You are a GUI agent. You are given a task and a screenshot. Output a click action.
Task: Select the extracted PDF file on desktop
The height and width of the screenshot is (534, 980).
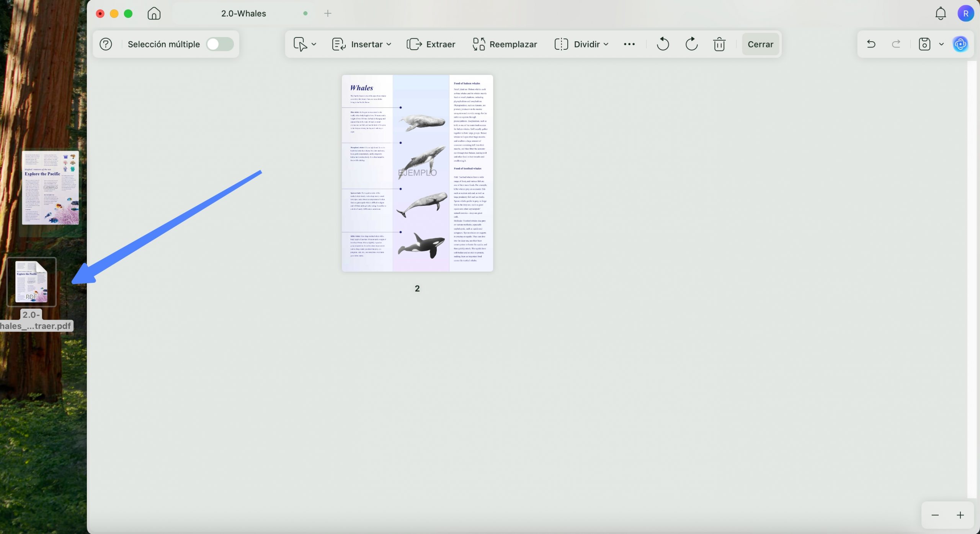click(31, 282)
